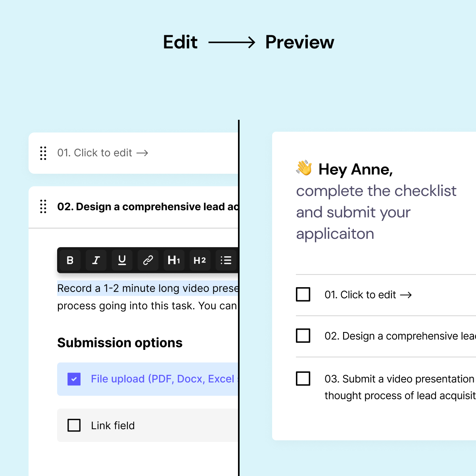Underline the selected text

[122, 260]
